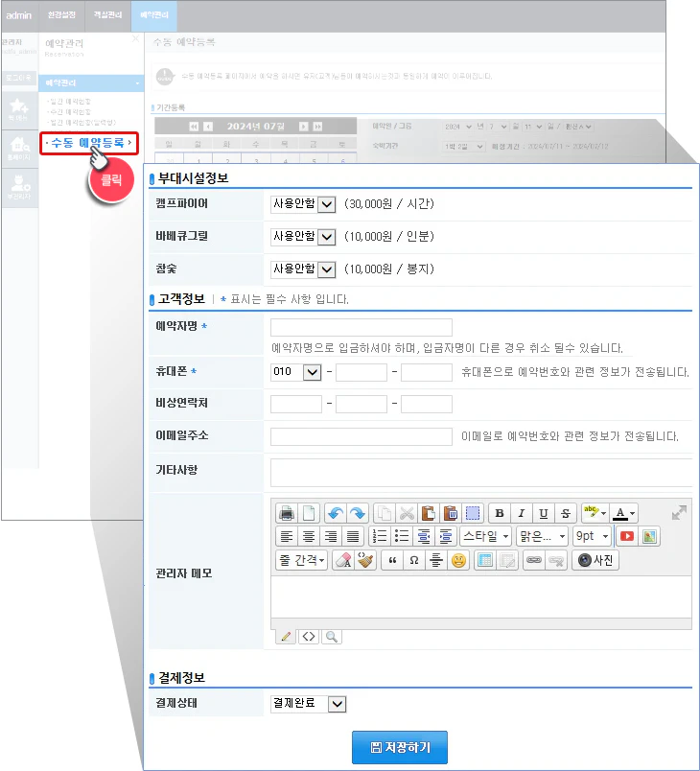700x771 pixels.
Task: Open the font color picker
Action: coord(624,513)
